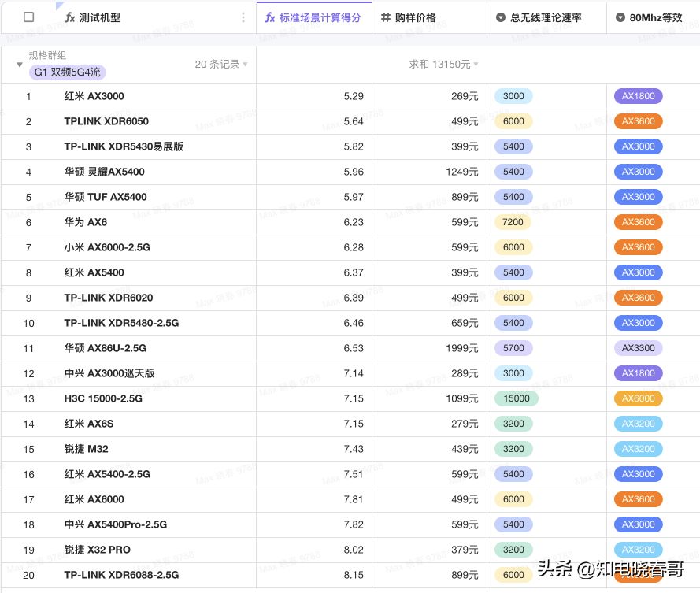Click the select-field icon beside 总无线理论速率

(x=501, y=17)
